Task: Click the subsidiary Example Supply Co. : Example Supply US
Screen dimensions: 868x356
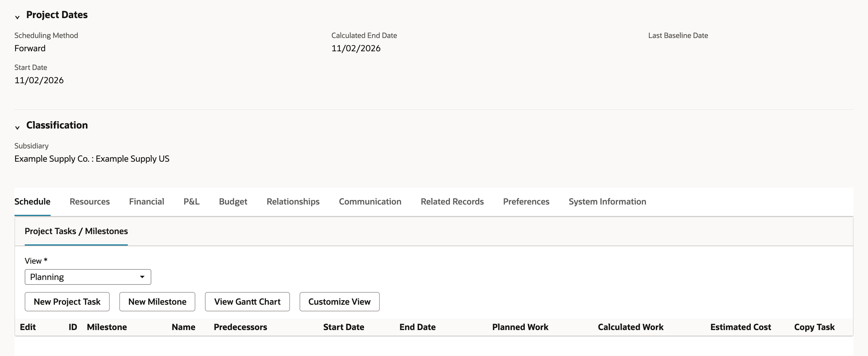Action: tap(92, 159)
